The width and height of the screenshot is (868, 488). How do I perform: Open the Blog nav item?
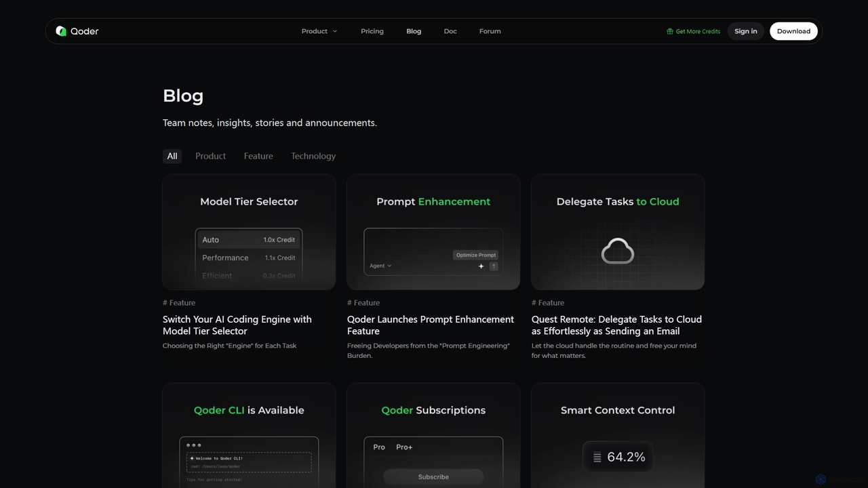[414, 31]
